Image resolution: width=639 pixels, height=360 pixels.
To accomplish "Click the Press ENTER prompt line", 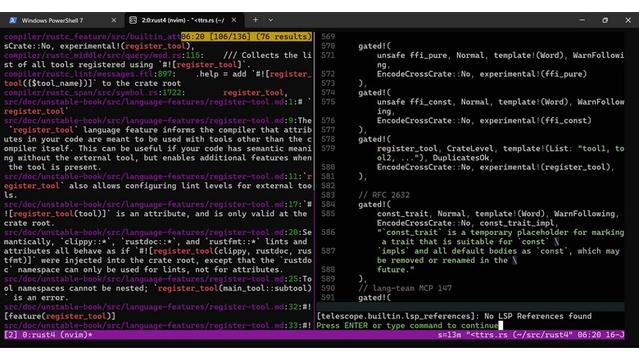I will tap(408, 325).
